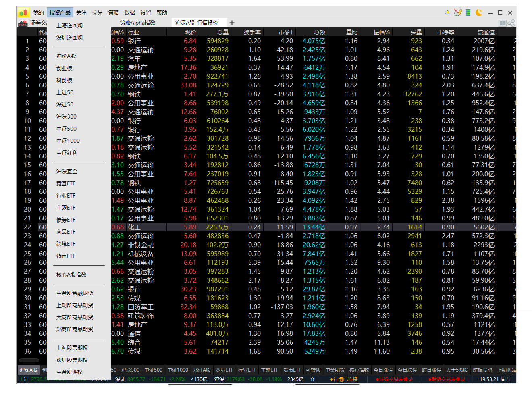The height and width of the screenshot is (416, 532).
Task: Toggle night mode with the moon icon
Action: (479, 12)
